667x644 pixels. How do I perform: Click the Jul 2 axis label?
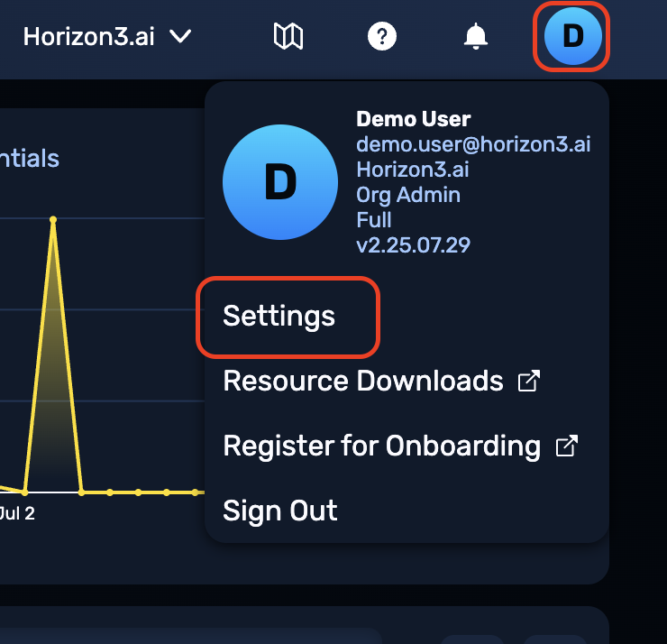tap(17, 513)
